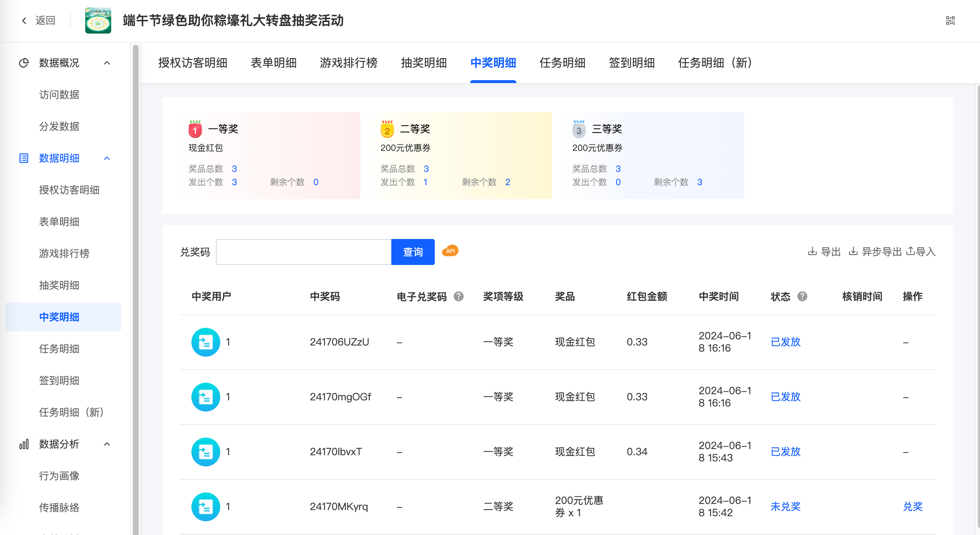This screenshot has width=980, height=535.
Task: Click the avatar of winner 241706UZzU
Action: 205,342
